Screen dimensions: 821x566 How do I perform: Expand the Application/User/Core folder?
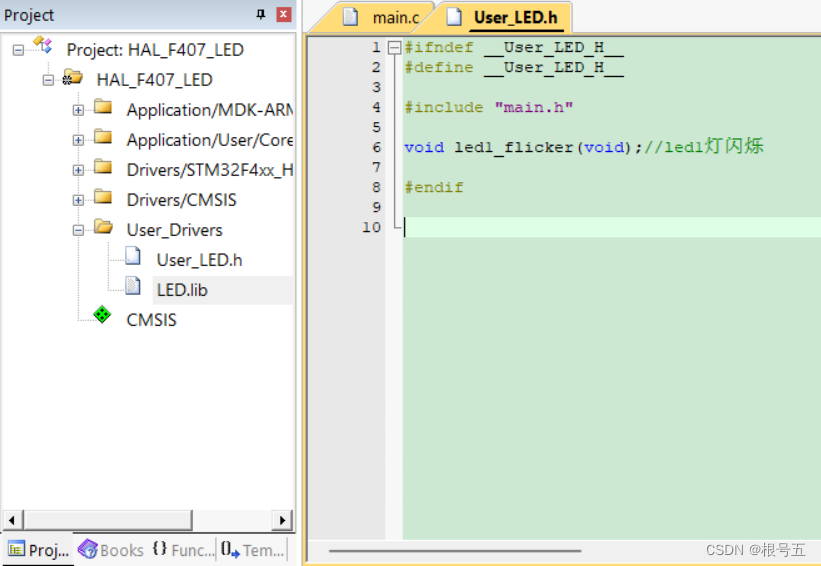78,140
